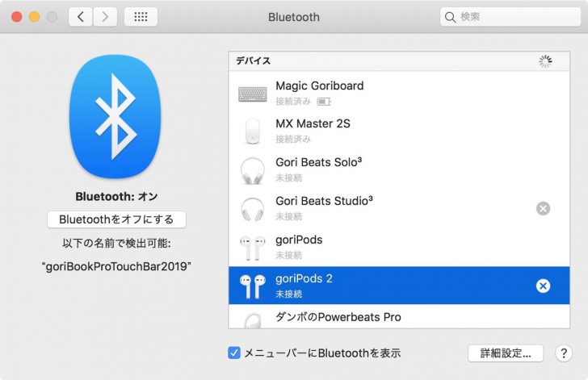
Task: Open help with the question mark button
Action: pos(564,353)
